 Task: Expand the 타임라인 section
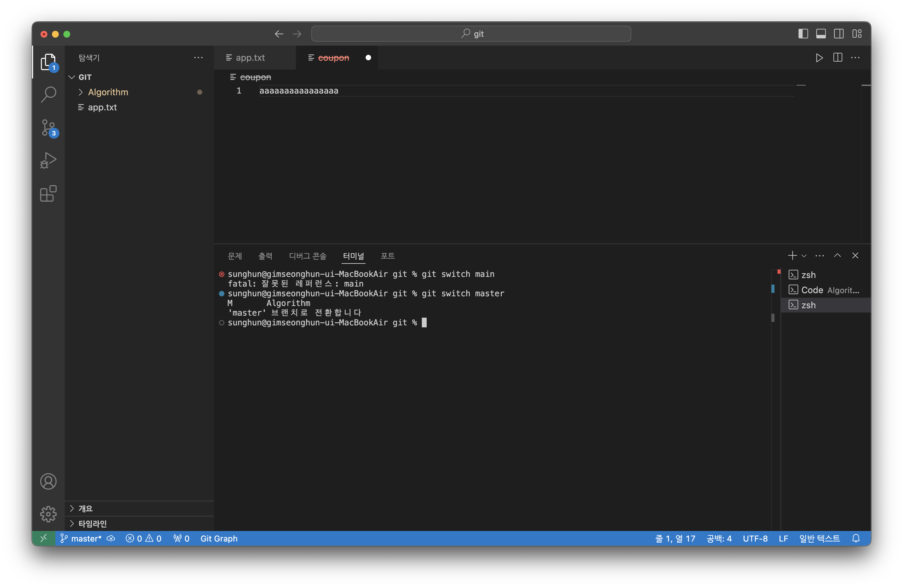92,524
